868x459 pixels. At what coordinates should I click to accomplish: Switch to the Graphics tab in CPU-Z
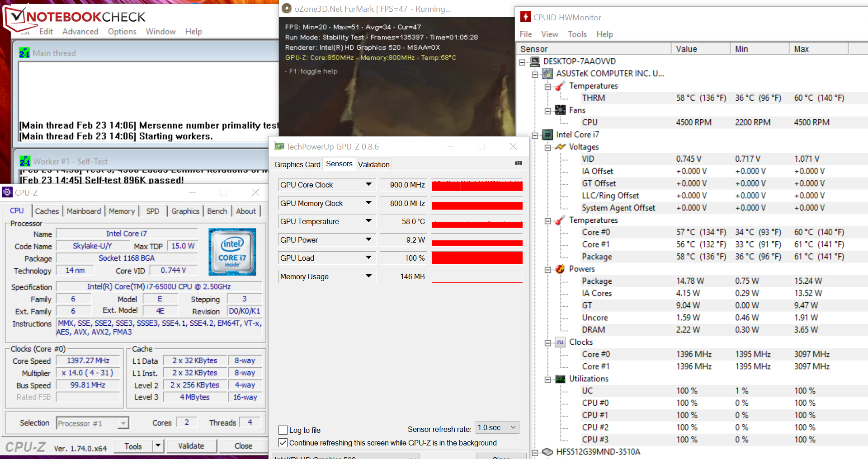[185, 211]
